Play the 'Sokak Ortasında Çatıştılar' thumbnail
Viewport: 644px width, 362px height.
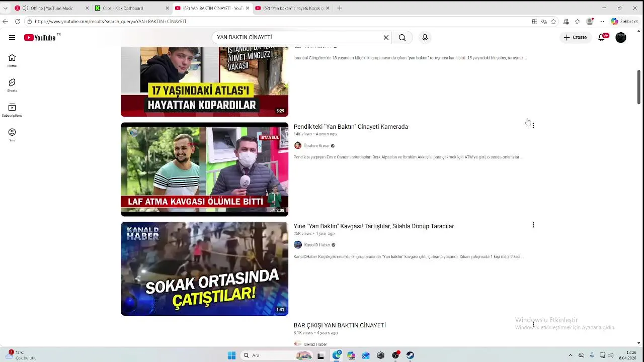coord(204,269)
